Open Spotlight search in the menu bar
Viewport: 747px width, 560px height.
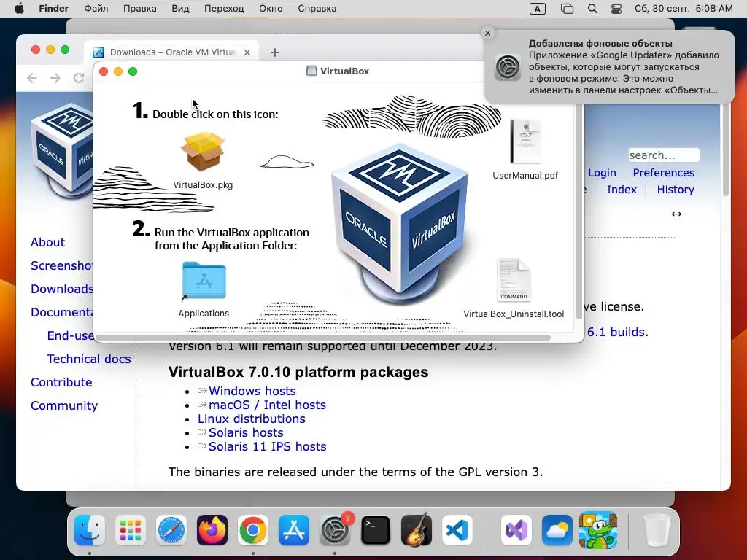click(x=592, y=9)
